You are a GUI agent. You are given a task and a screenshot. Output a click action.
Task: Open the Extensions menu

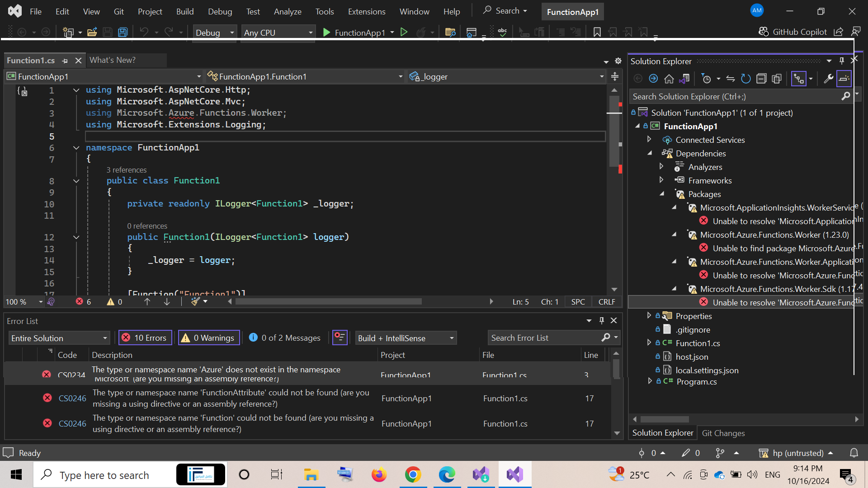tap(367, 12)
